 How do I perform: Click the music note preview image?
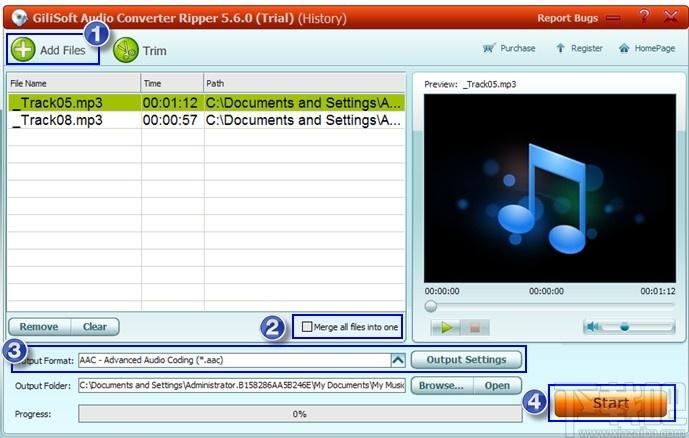pos(550,188)
